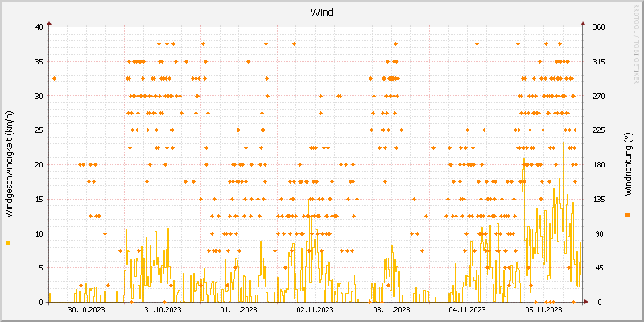The height and width of the screenshot is (322, 644).
Task: Click the left axis value 10
Action: click(x=39, y=233)
